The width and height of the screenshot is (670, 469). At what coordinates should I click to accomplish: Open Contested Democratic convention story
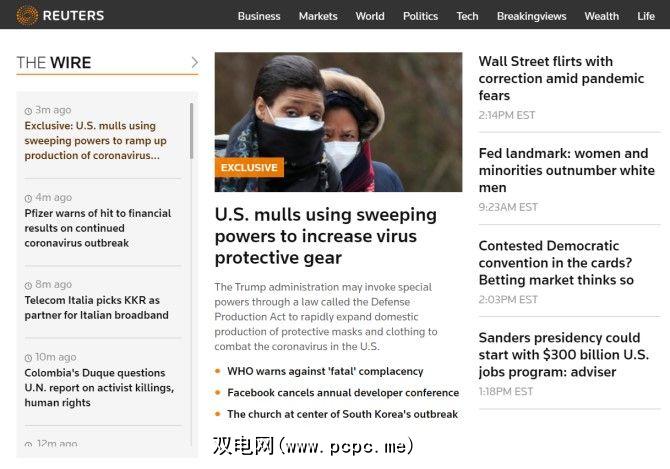click(556, 263)
